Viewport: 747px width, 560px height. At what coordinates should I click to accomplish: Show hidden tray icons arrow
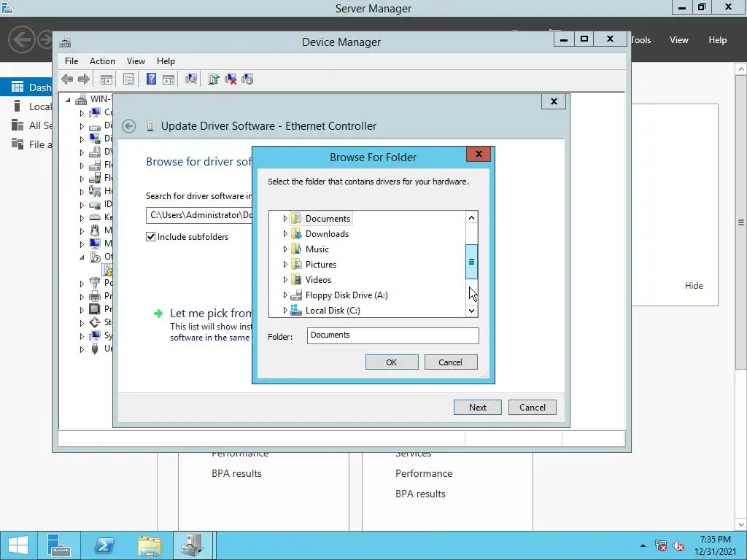(x=643, y=545)
